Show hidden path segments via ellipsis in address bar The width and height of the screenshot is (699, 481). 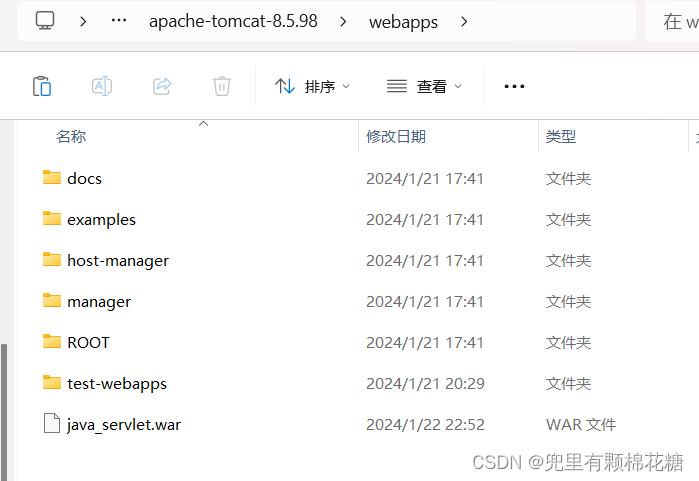click(119, 21)
